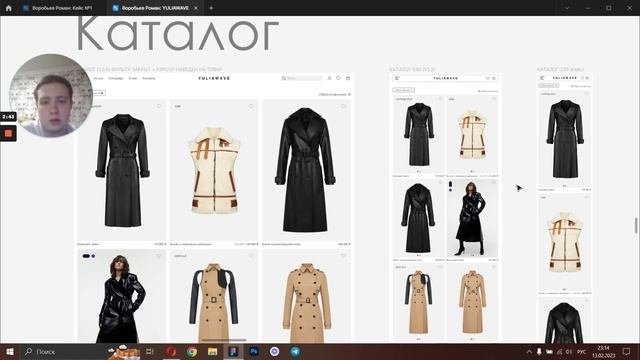Open the model photo card in tablet catalog
The height and width of the screenshot is (360, 640).
[472, 218]
